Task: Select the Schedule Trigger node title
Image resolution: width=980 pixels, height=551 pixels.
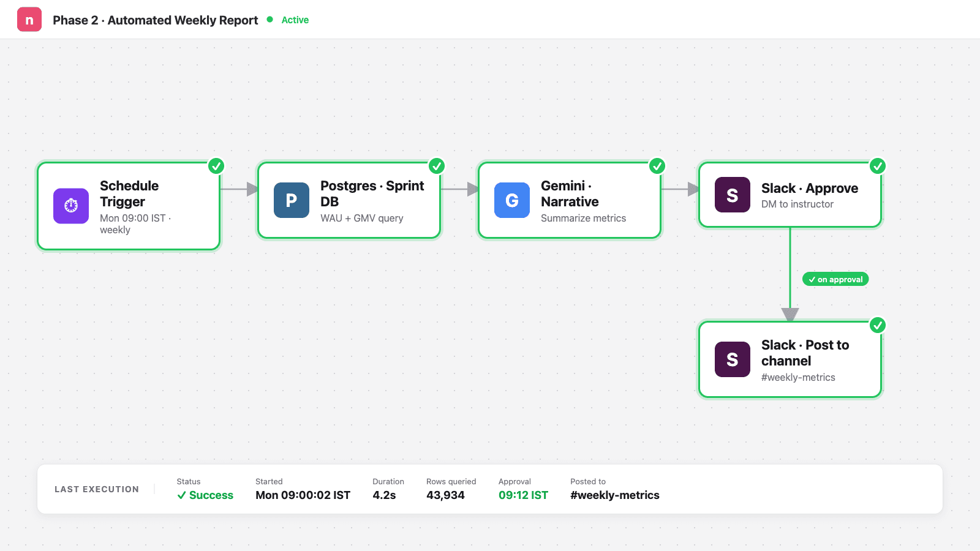Action: click(129, 193)
